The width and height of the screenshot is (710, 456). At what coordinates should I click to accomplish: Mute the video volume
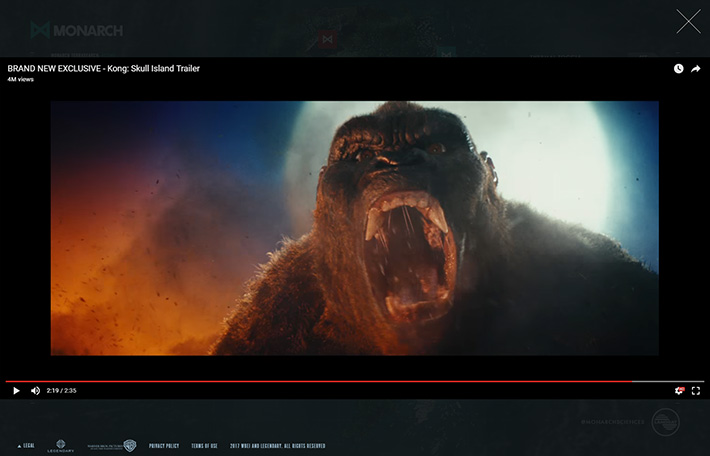[x=35, y=391]
